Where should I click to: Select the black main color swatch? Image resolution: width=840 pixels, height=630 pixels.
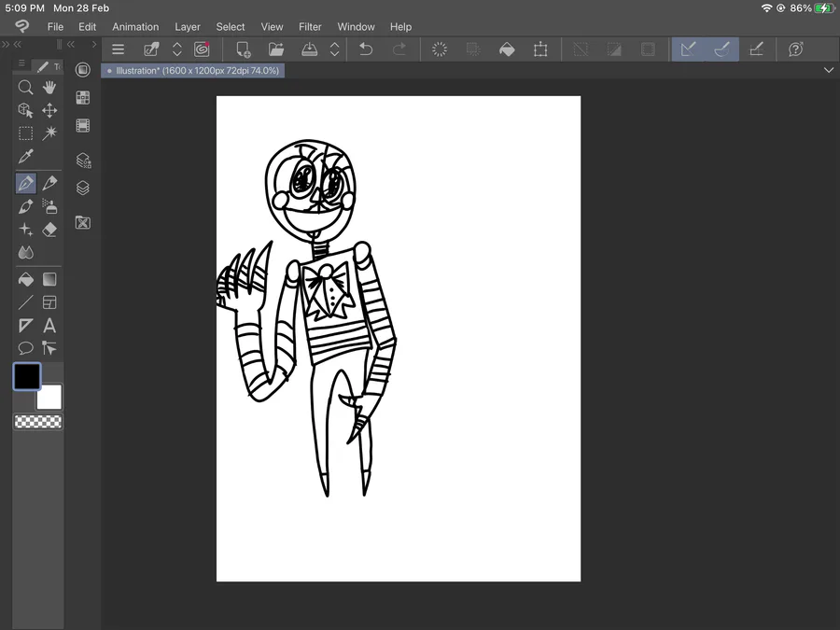(x=27, y=376)
